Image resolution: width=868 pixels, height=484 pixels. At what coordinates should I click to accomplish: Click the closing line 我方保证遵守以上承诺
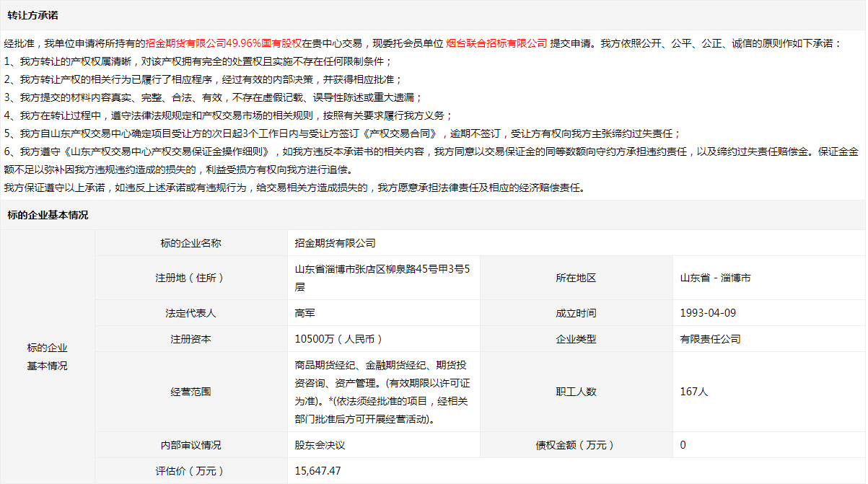click(294, 188)
